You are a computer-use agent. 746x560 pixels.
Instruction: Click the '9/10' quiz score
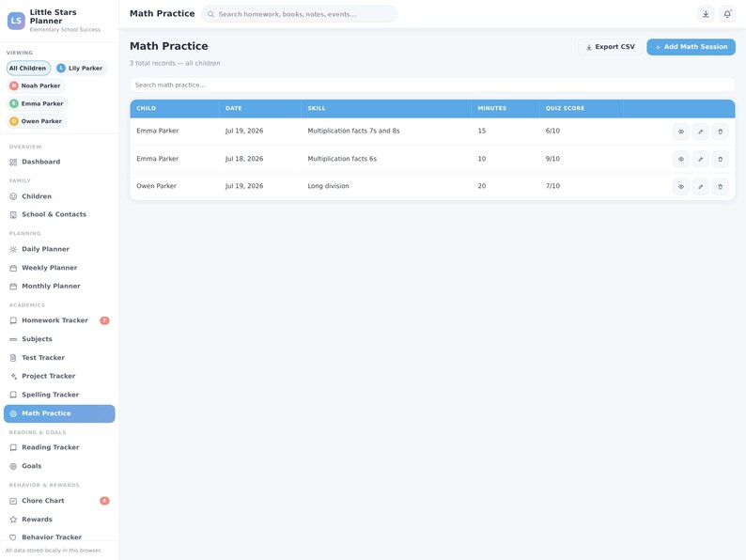(552, 159)
